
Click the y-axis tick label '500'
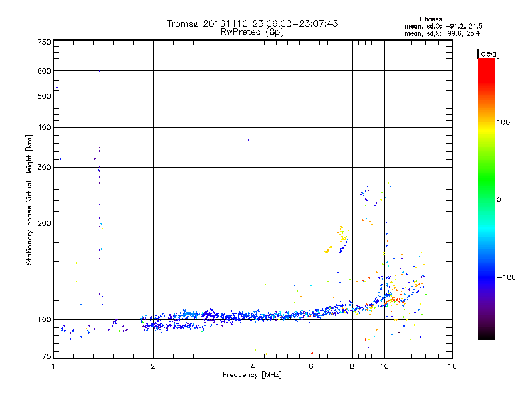point(44,96)
